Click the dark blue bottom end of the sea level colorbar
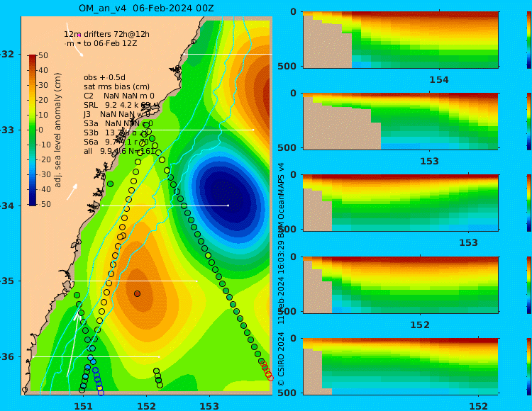 [33, 203]
